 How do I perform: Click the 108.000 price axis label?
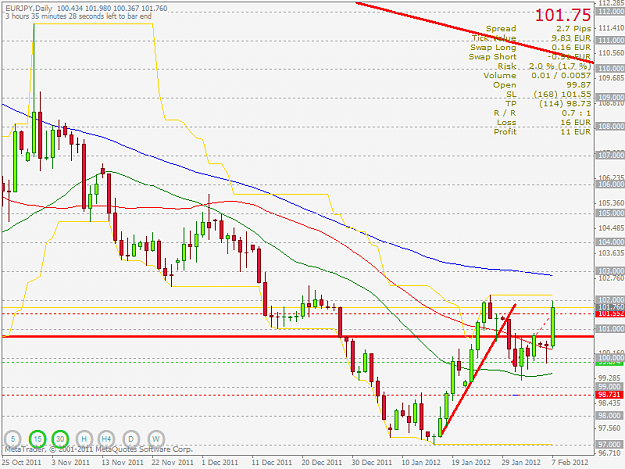610,127
